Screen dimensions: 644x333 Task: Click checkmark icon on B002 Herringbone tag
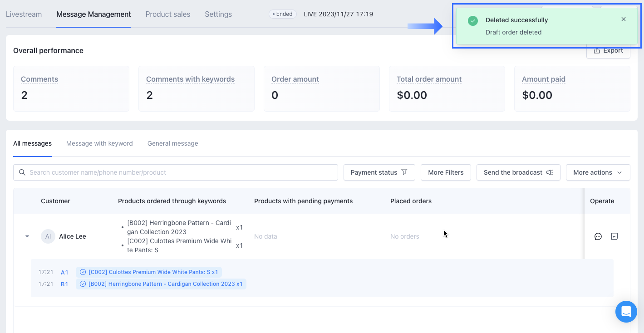[83, 284]
